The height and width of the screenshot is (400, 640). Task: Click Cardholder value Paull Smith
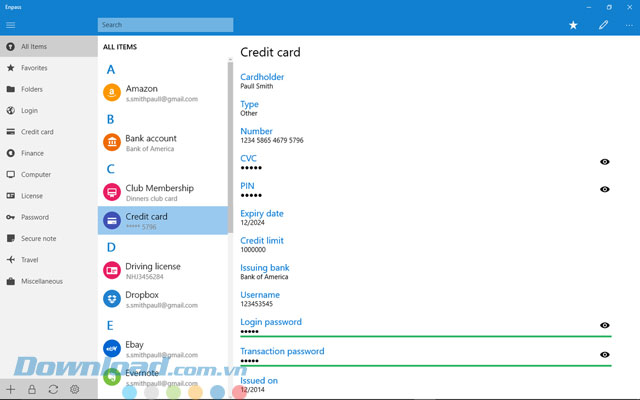coord(257,86)
